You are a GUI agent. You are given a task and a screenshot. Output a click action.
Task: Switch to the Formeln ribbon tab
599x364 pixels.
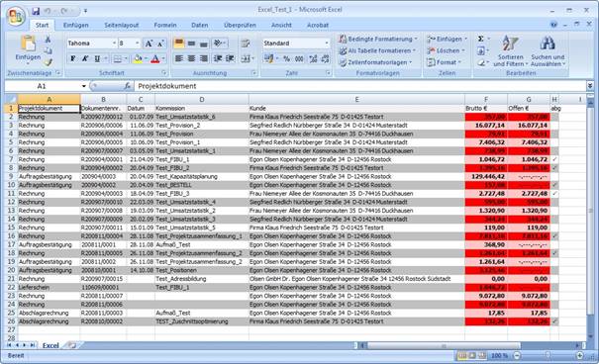pos(165,25)
